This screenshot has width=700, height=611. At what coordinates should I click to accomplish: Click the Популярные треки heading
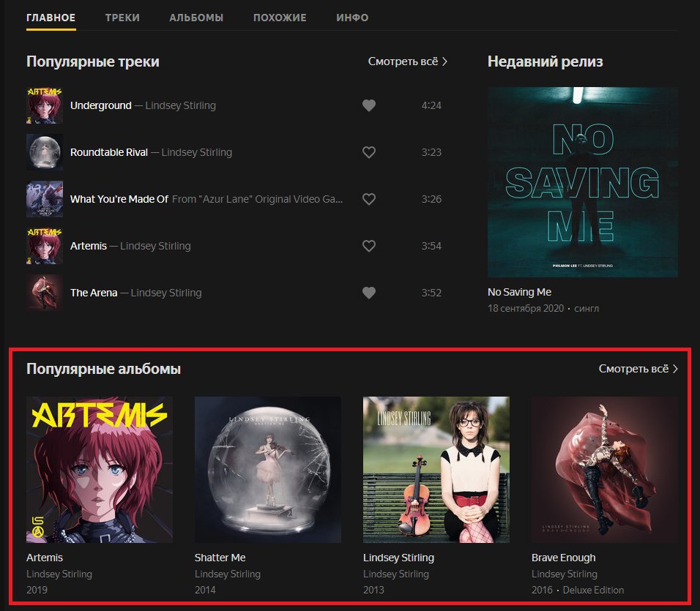pyautogui.click(x=93, y=61)
